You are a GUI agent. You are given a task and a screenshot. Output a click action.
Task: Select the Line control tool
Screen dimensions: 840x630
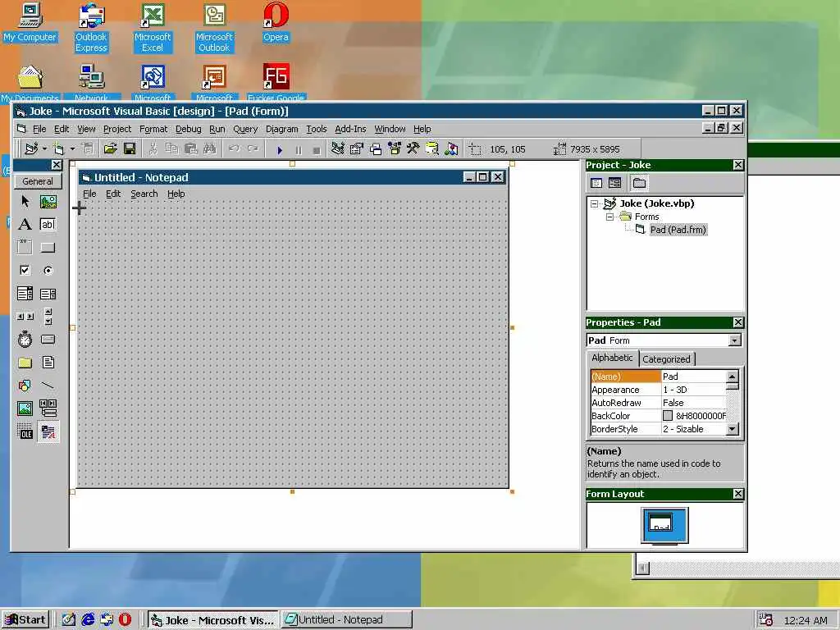[48, 386]
